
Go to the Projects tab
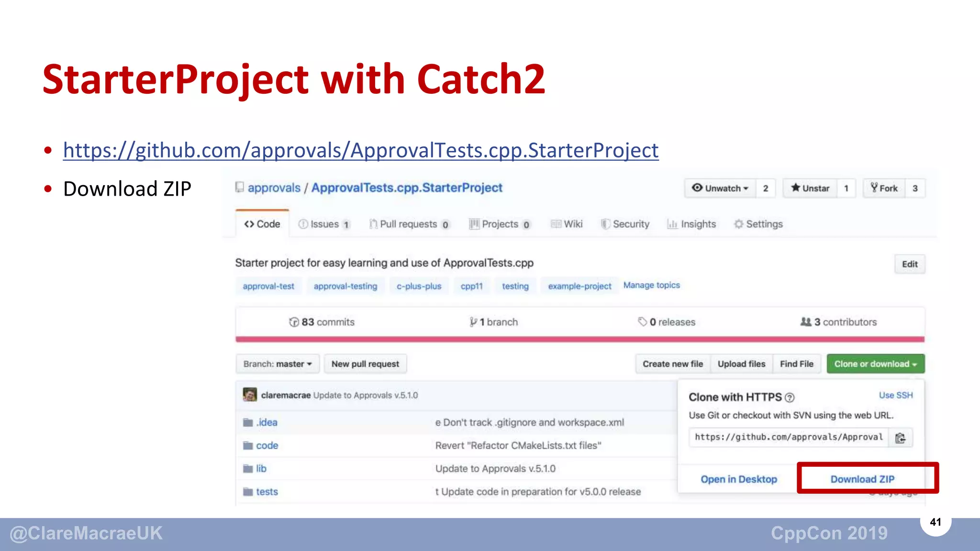(x=500, y=224)
